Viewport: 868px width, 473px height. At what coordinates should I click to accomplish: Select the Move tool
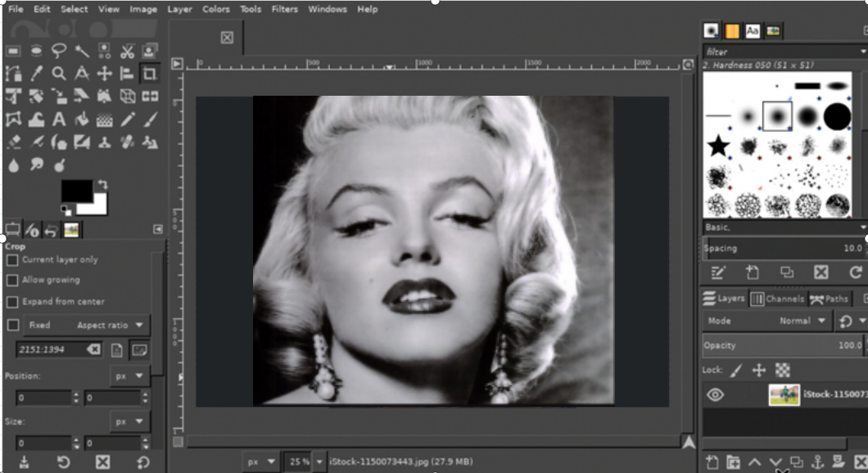[x=104, y=74]
